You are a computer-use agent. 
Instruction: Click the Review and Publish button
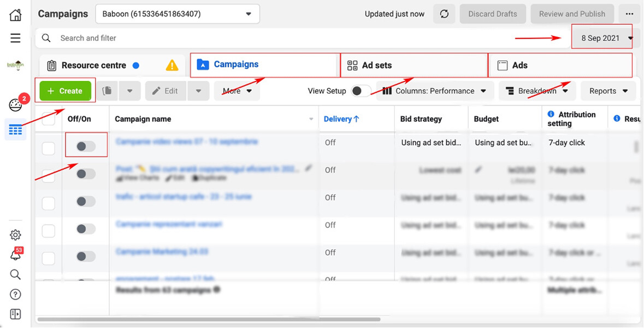[572, 14]
